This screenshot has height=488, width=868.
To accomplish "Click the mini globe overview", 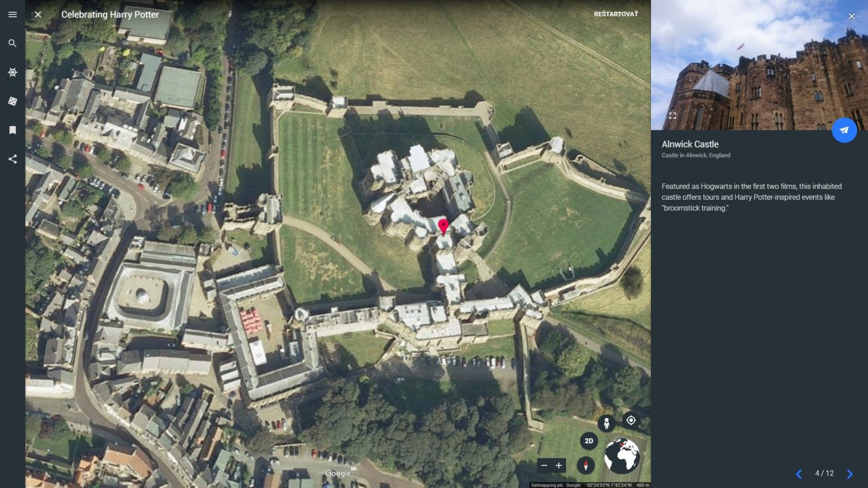I will 622,455.
